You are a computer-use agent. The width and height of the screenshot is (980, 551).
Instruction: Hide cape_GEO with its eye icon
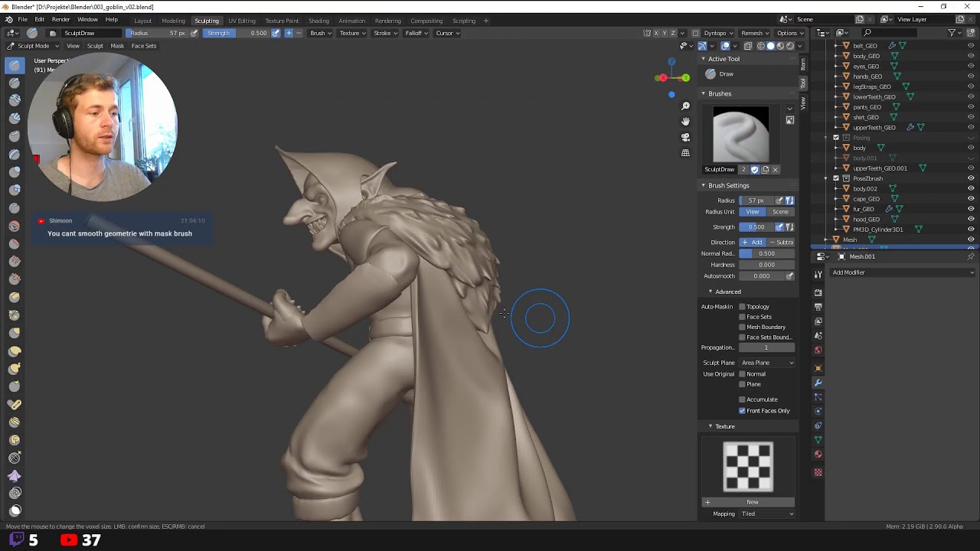[971, 199]
